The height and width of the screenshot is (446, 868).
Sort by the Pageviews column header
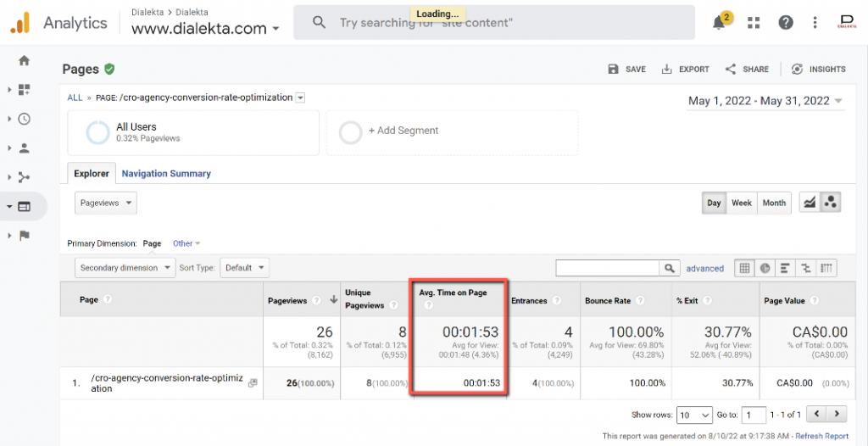[287, 300]
